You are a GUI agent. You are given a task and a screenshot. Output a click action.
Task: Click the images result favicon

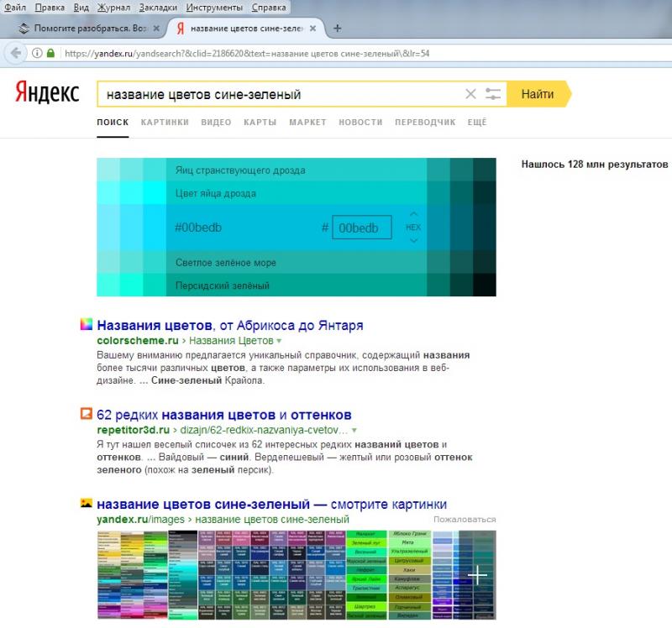coord(87,503)
